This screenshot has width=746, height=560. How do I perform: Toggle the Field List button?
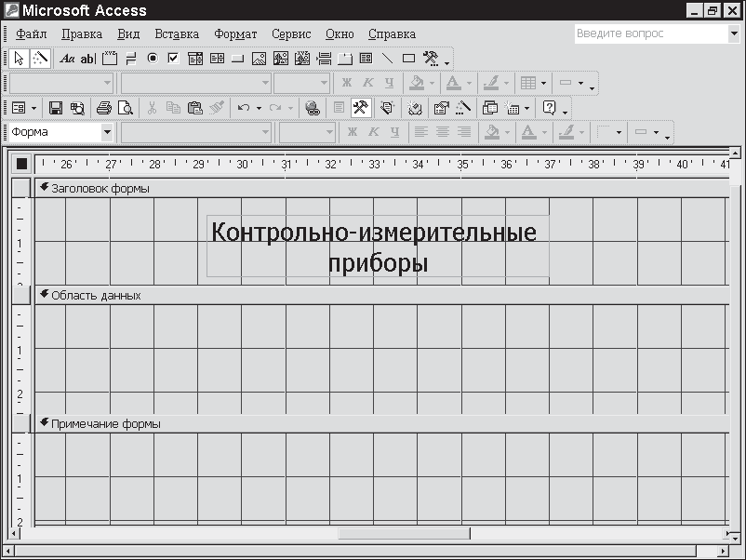(x=340, y=108)
